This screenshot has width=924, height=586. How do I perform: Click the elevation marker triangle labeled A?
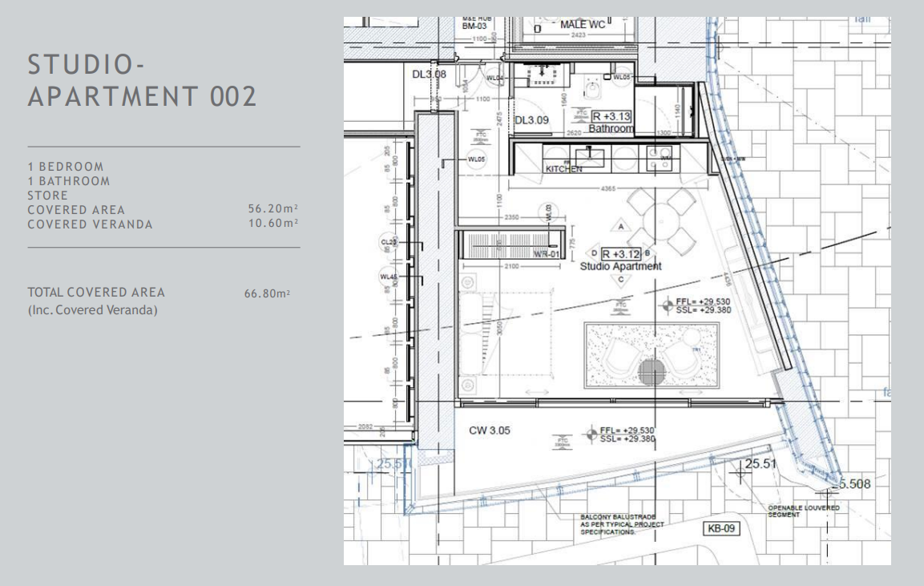pyautogui.click(x=622, y=228)
